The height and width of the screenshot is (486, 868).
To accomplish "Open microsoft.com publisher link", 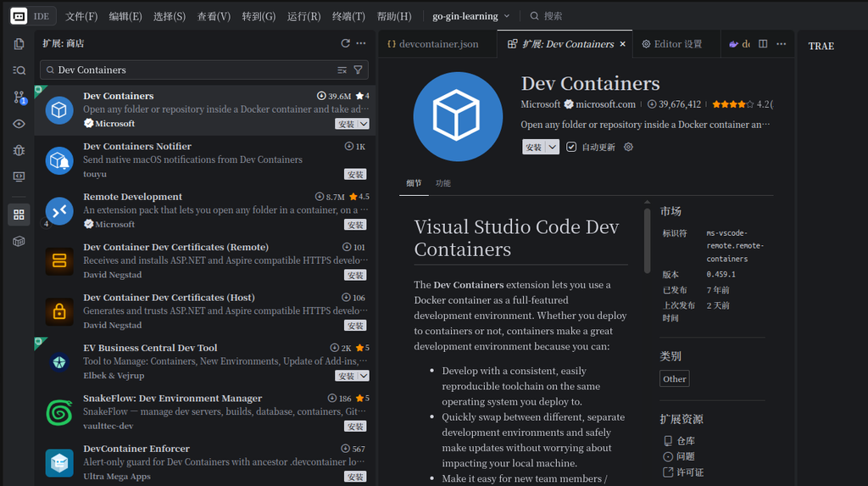I will [605, 104].
